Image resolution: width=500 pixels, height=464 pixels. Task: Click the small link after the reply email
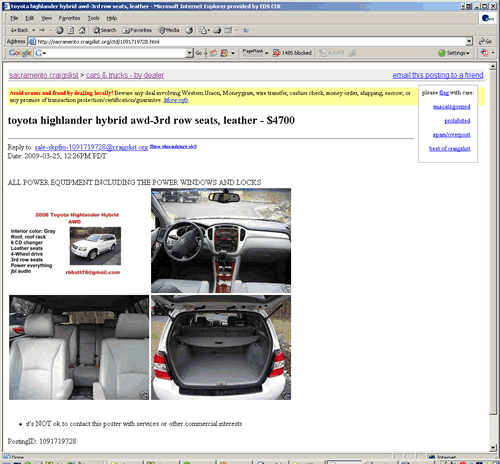click(x=173, y=146)
